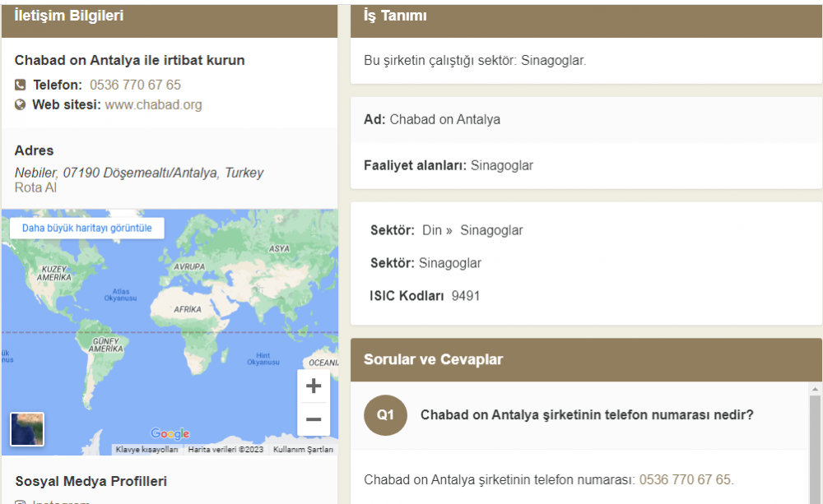The image size is (823, 504).
Task: Click the Google logo on the map
Action: [170, 434]
